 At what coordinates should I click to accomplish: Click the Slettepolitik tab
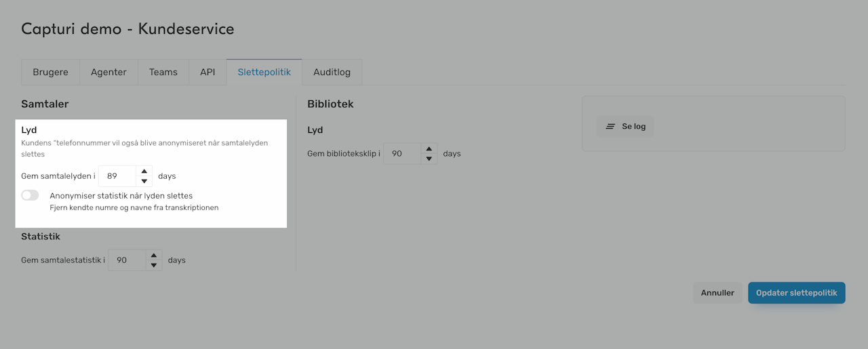click(264, 73)
